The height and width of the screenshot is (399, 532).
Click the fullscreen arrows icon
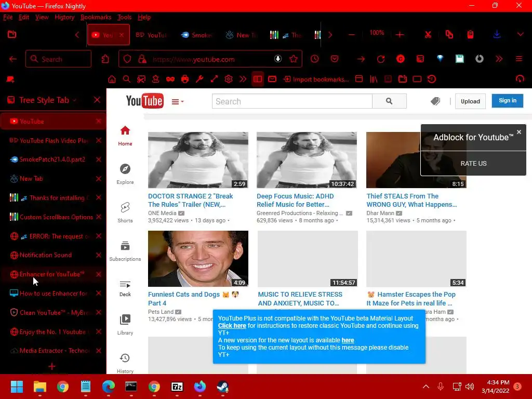click(214, 79)
